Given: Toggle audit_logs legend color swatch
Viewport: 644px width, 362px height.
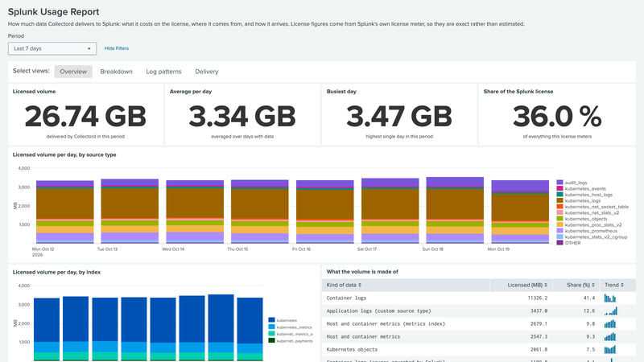Looking at the screenshot, I should point(559,183).
